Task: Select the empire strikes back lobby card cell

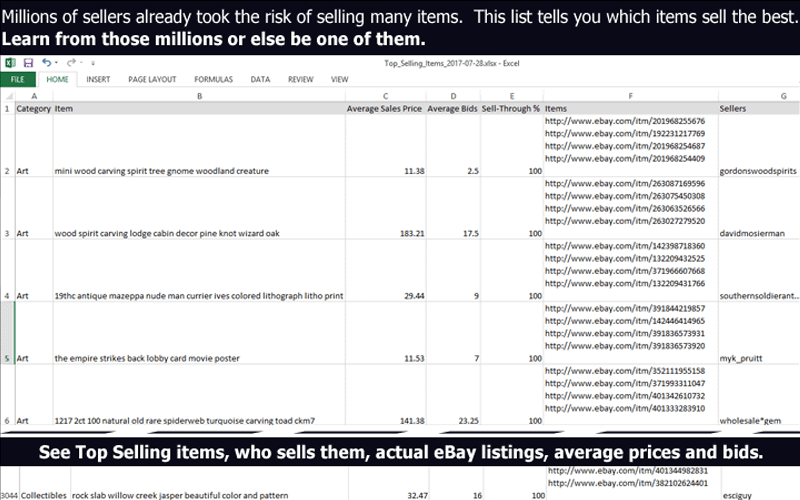Action: (x=199, y=333)
